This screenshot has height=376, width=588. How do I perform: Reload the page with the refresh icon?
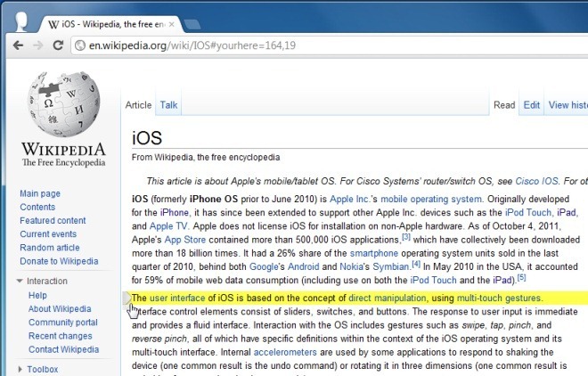click(58, 45)
